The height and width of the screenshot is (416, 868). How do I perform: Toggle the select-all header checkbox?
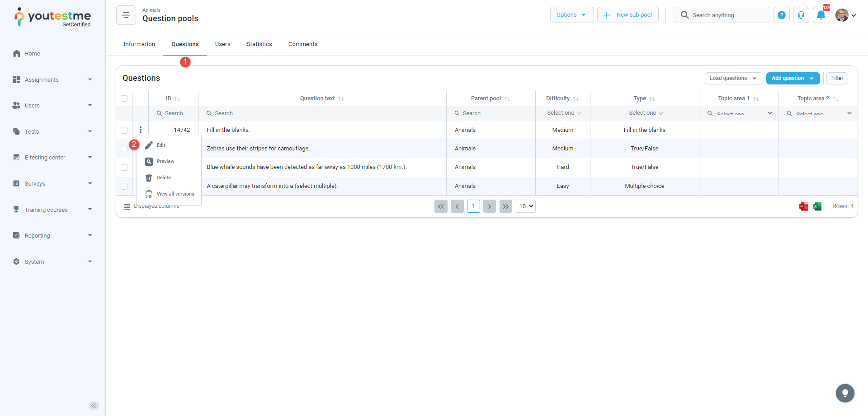124,98
